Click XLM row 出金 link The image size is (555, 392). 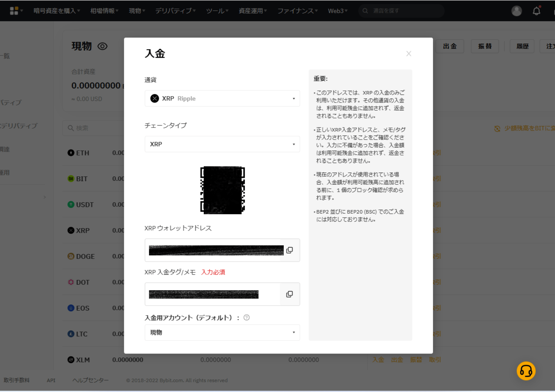[x=397, y=360]
